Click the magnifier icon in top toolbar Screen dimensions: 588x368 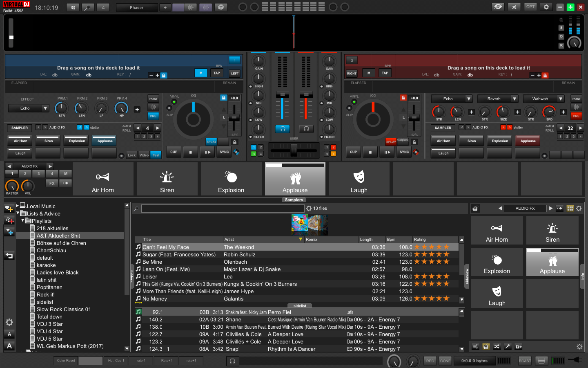[88, 7]
